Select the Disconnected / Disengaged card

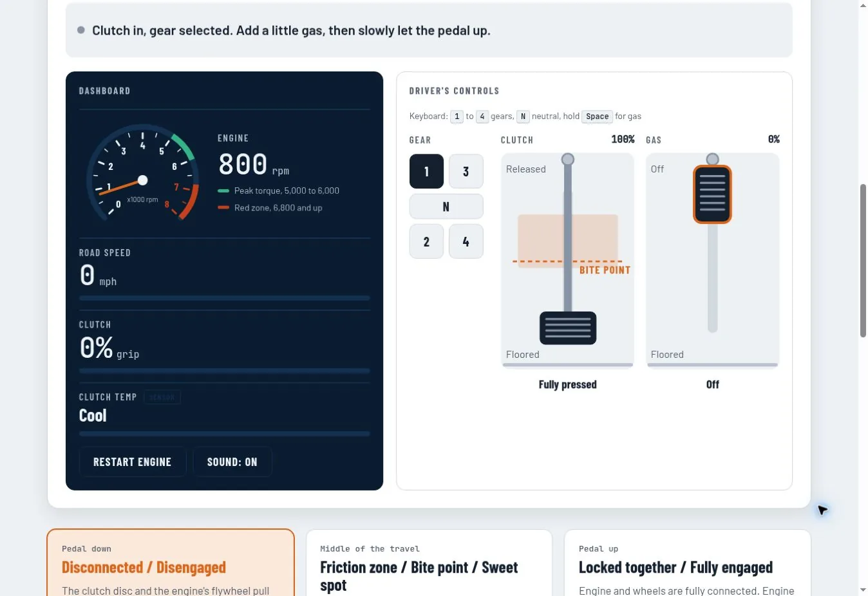[171, 563]
